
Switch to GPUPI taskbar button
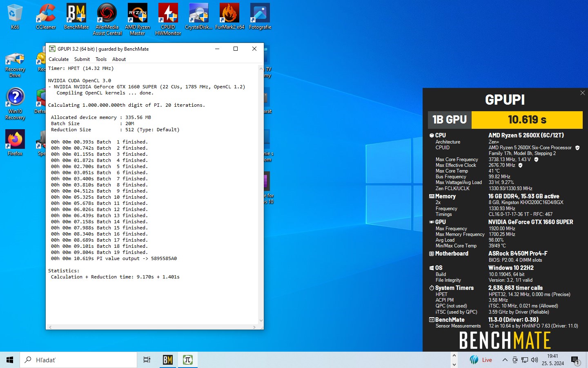188,360
